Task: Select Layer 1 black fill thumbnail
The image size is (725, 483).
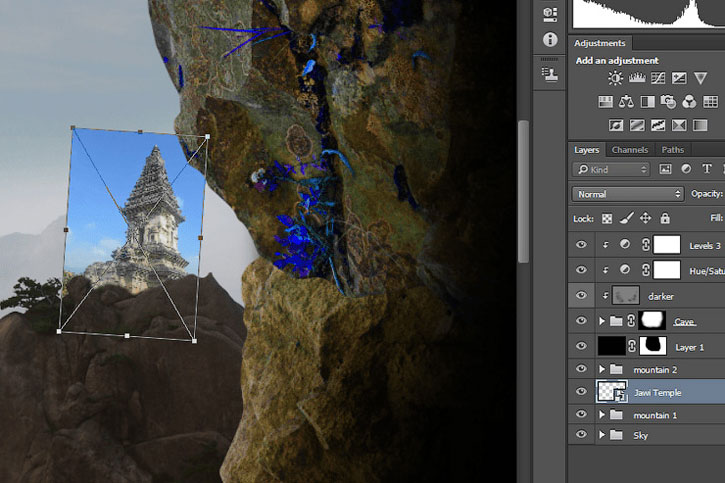Action: point(612,346)
